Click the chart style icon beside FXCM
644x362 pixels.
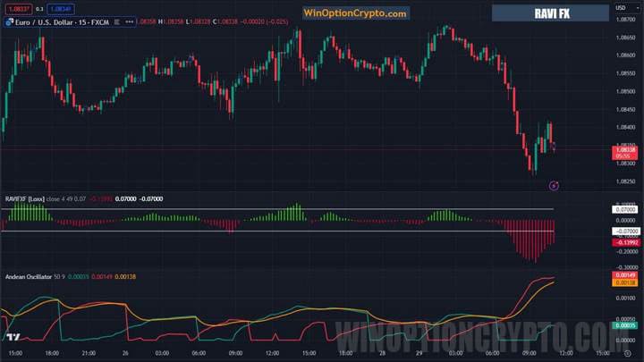point(117,22)
